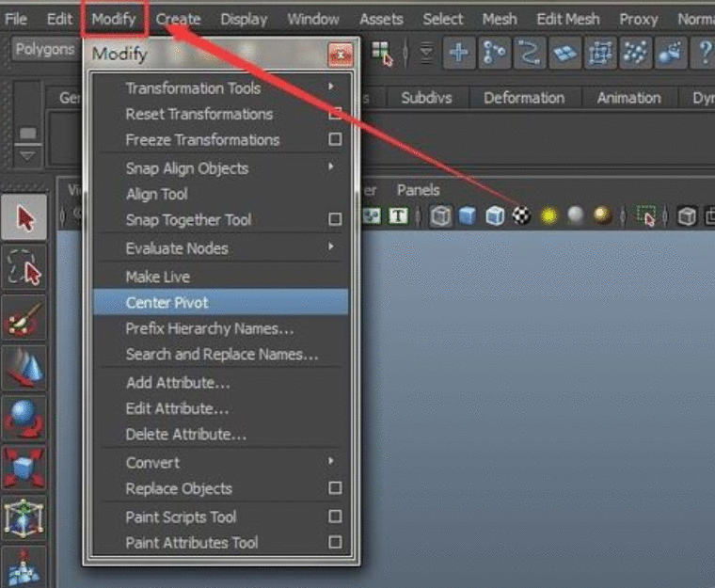Image resolution: width=715 pixels, height=588 pixels.
Task: Open Snap Together Tool option box
Action: 335,219
